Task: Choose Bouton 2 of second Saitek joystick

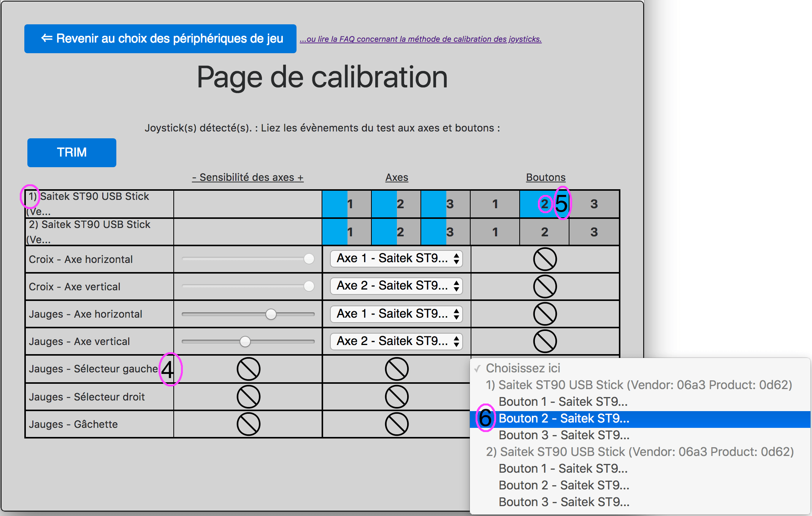Action: pos(640,485)
